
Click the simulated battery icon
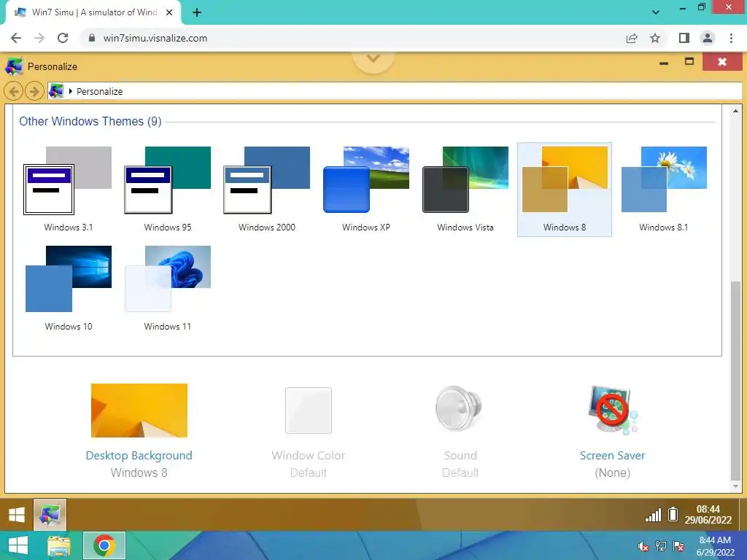click(673, 514)
